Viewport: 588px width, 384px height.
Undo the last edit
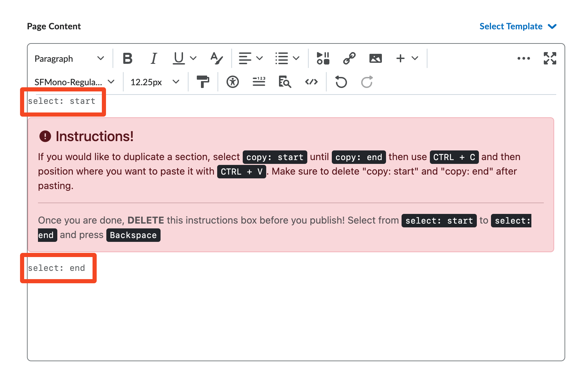341,82
